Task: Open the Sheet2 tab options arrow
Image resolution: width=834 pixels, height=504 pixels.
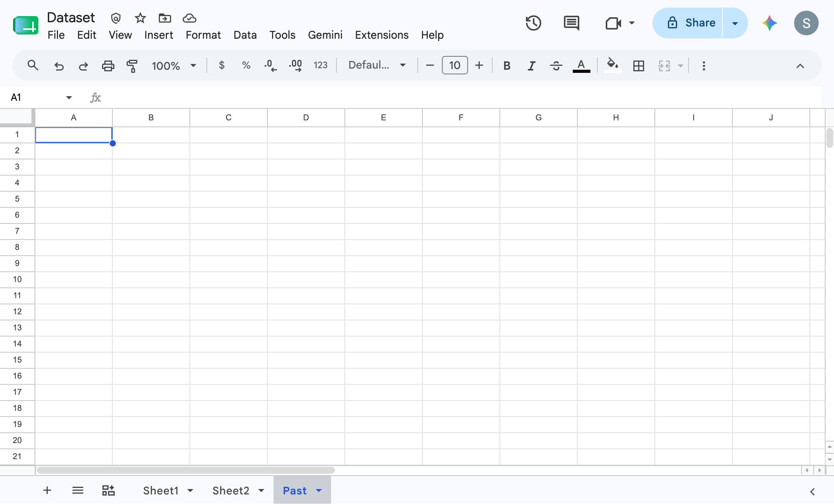Action: [x=261, y=491]
